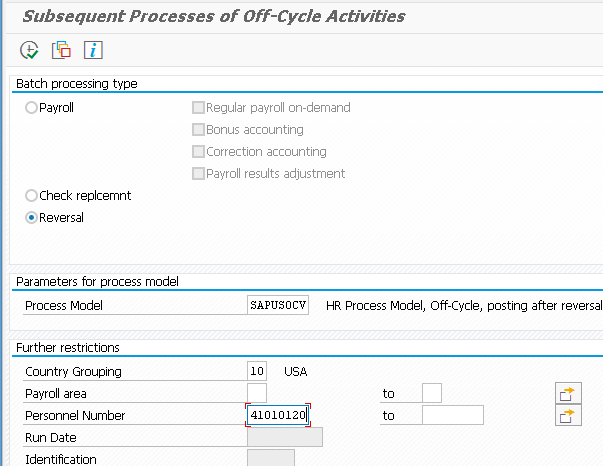Click the Personnel Number 'to' field

click(452, 415)
